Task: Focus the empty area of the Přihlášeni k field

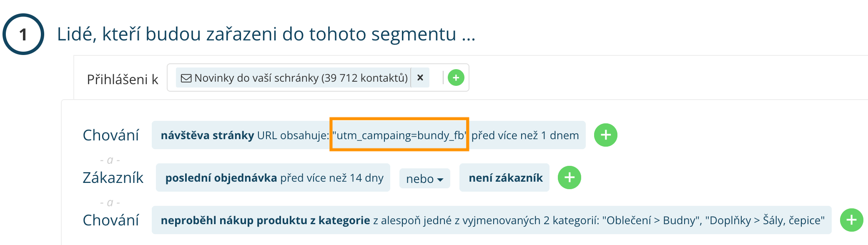Action: (x=436, y=78)
